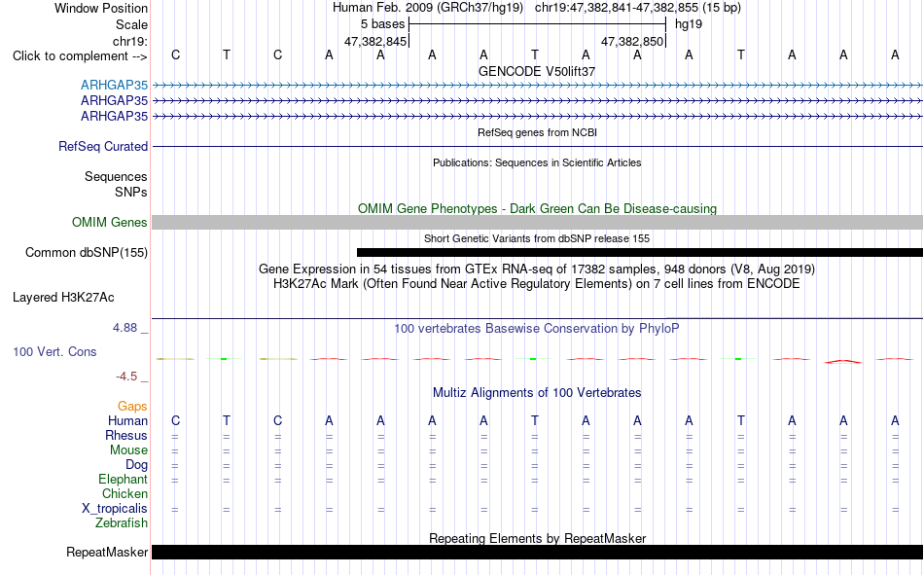Screen dimensions: 924x575
Task: Click the 47,382,850 coordinate marker
Action: pyautogui.click(x=632, y=41)
